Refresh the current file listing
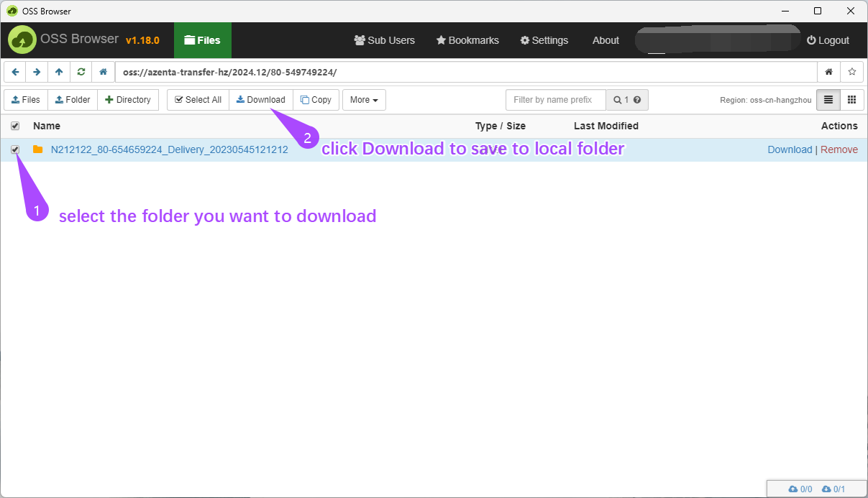868x498 pixels. 81,72
